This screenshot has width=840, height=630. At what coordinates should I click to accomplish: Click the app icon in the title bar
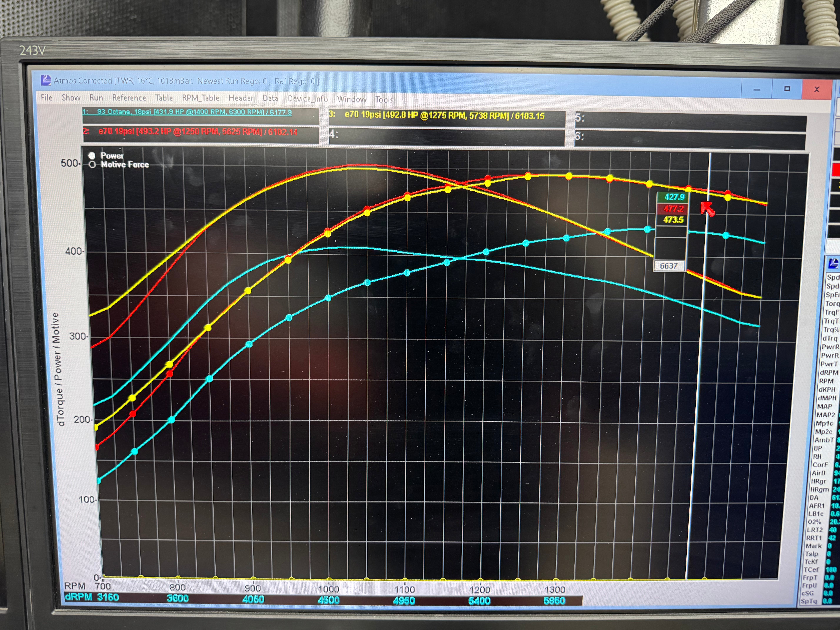pos(46,80)
